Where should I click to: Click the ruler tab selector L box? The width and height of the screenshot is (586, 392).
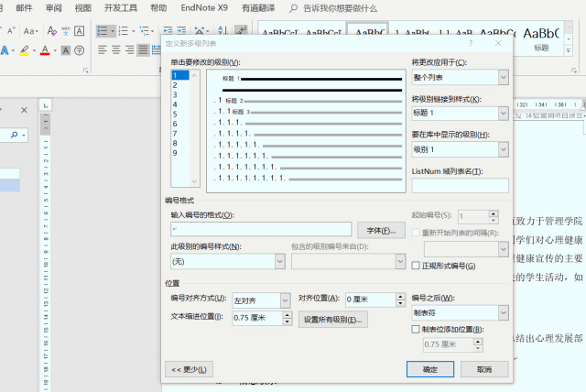(x=46, y=105)
